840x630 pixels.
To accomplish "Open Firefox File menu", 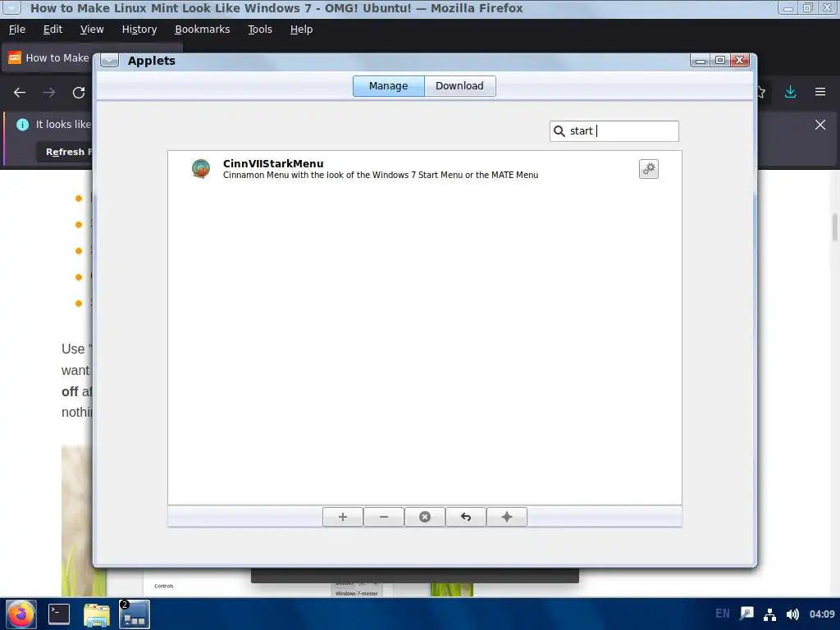I will 17,30.
